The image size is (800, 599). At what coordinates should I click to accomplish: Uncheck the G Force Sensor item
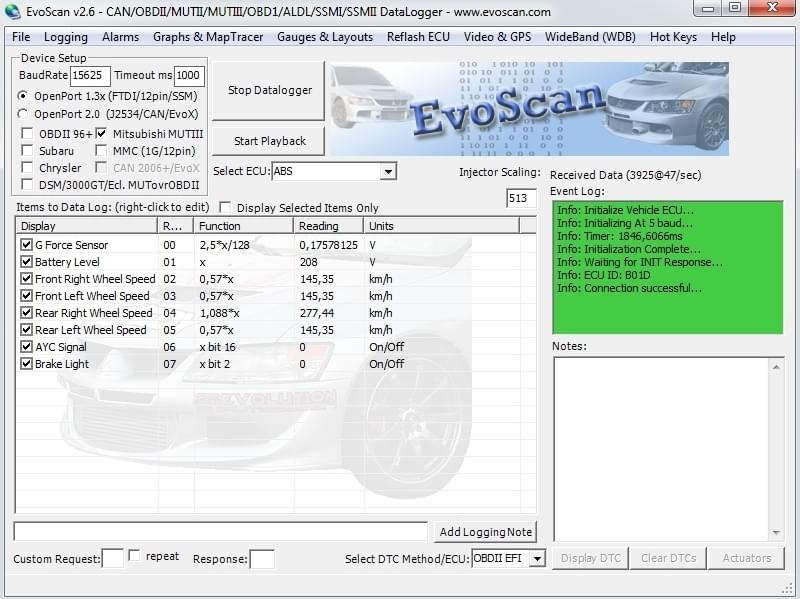coord(26,245)
